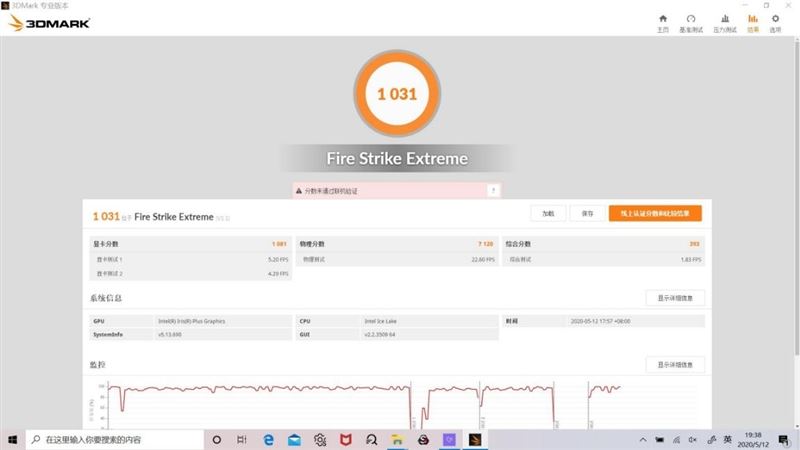This screenshot has height=450, width=800.
Task: Click the 2020-05-12 17:57 time value
Action: [x=601, y=321]
